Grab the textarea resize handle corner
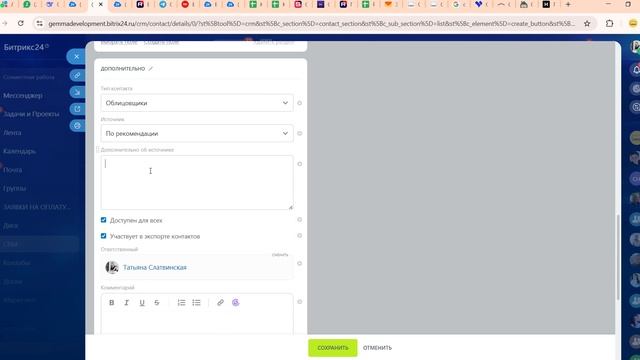The image size is (640, 360). coord(291,207)
